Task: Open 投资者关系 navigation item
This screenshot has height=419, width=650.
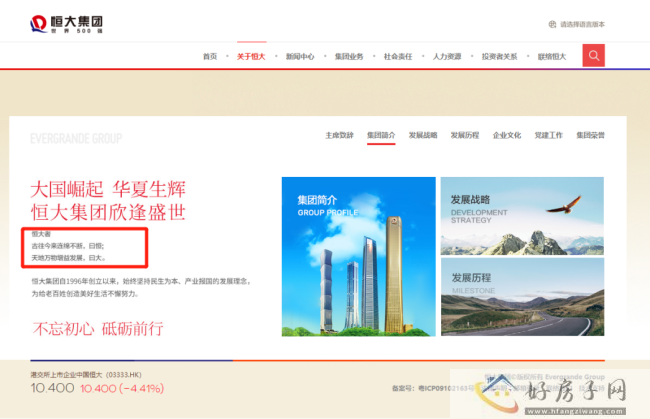Action: [500, 56]
